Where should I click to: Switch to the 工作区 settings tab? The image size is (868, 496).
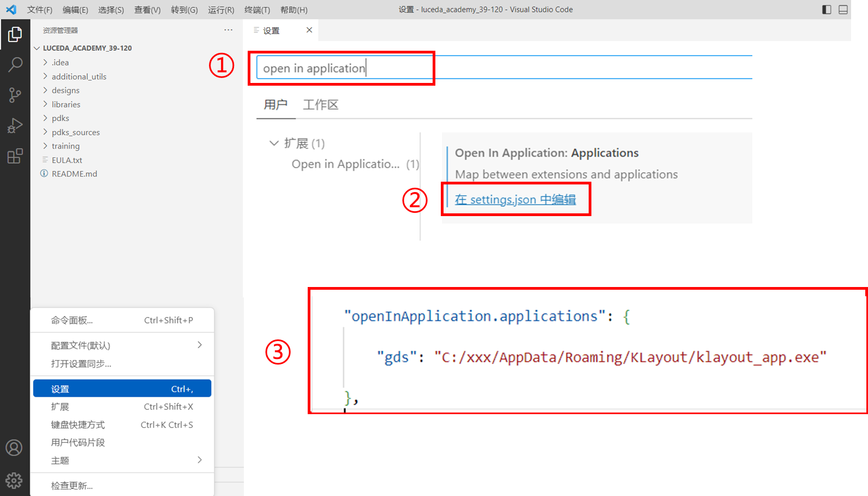point(321,105)
